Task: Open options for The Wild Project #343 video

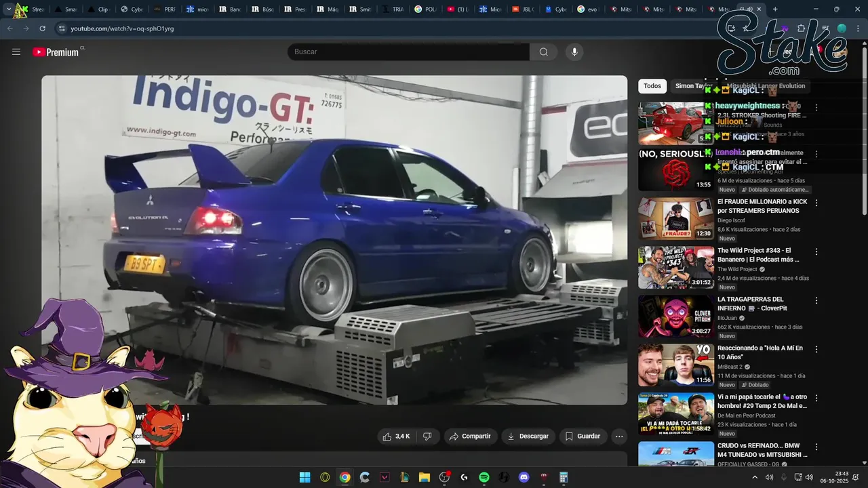Action: click(816, 251)
